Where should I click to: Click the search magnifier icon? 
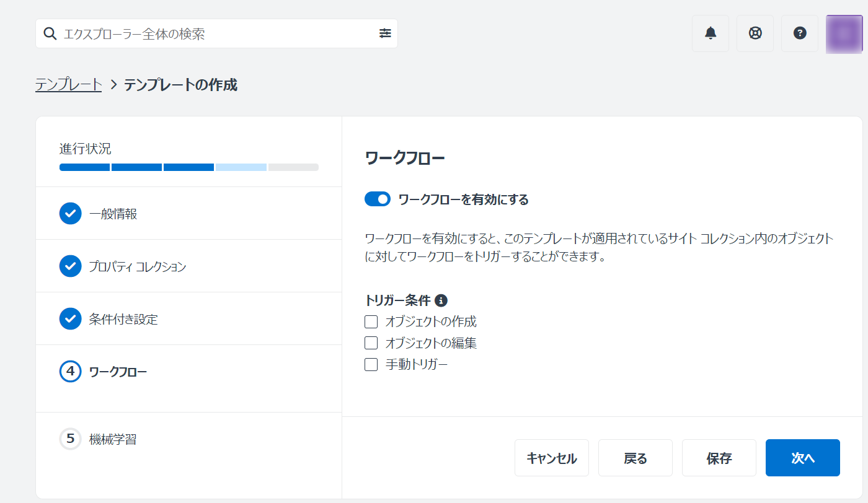[50, 33]
